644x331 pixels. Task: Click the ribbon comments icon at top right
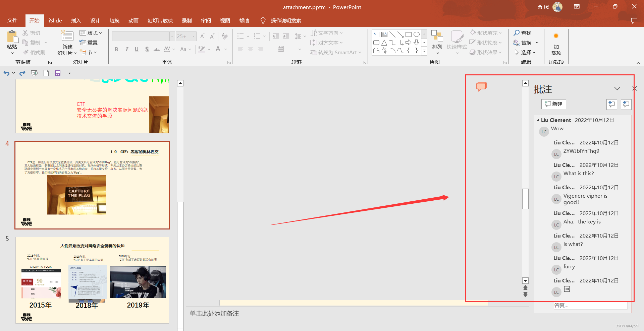point(634,20)
